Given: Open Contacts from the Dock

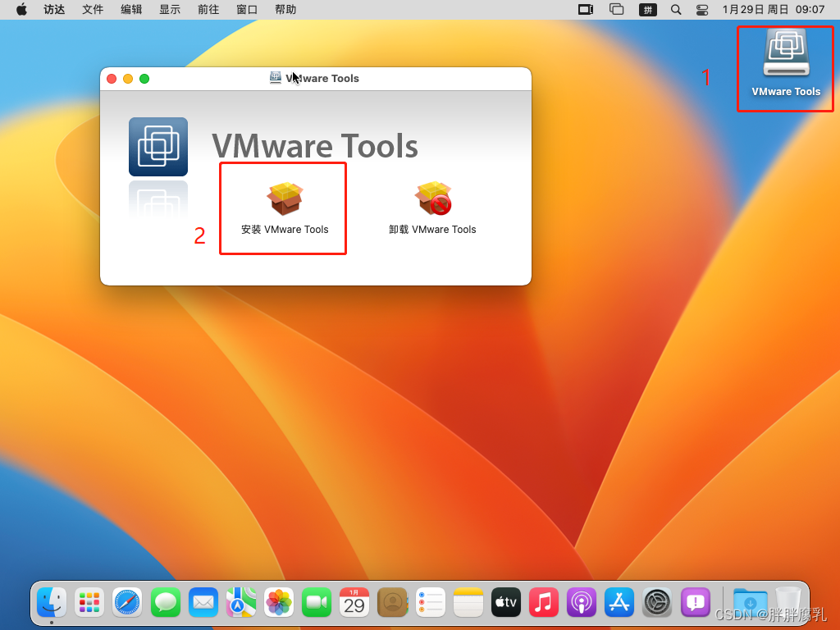Looking at the screenshot, I should point(393,603).
